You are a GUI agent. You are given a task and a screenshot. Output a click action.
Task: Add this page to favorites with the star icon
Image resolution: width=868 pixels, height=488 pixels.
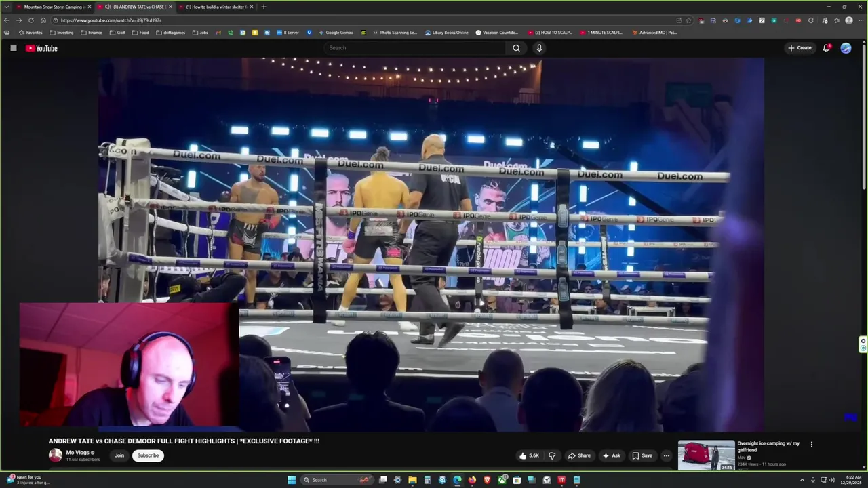click(x=689, y=20)
